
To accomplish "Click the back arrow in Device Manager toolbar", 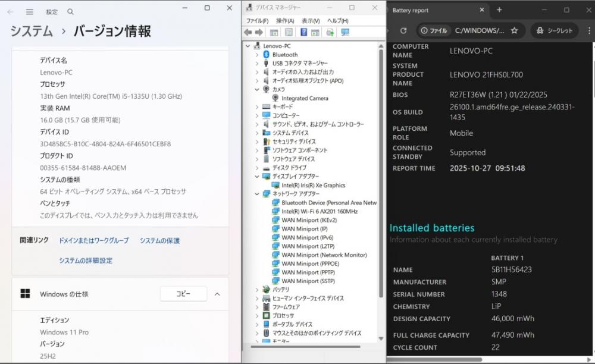I will pos(248,32).
